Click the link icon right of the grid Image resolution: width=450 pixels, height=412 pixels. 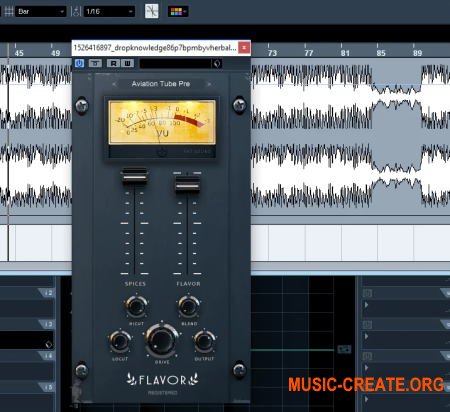(x=344, y=349)
